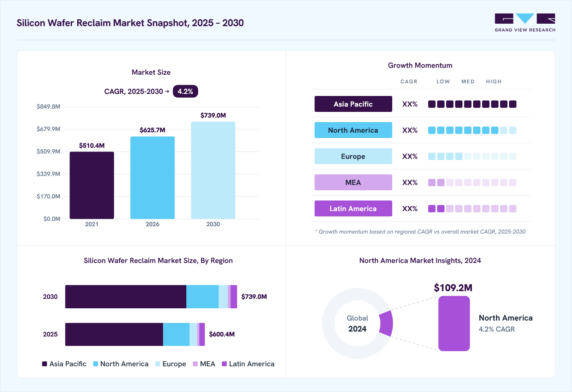Image resolution: width=572 pixels, height=392 pixels.
Task: Click the MED column header
Action: (468, 82)
